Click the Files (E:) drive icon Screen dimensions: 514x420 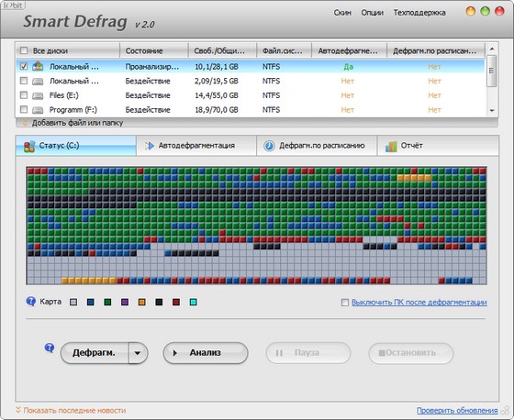click(x=38, y=95)
